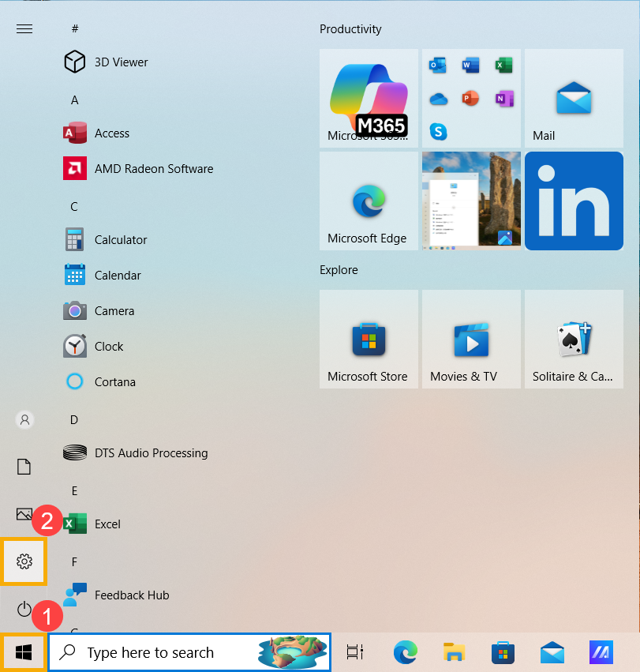Open Task View from the taskbar
640x672 pixels.
(355, 652)
